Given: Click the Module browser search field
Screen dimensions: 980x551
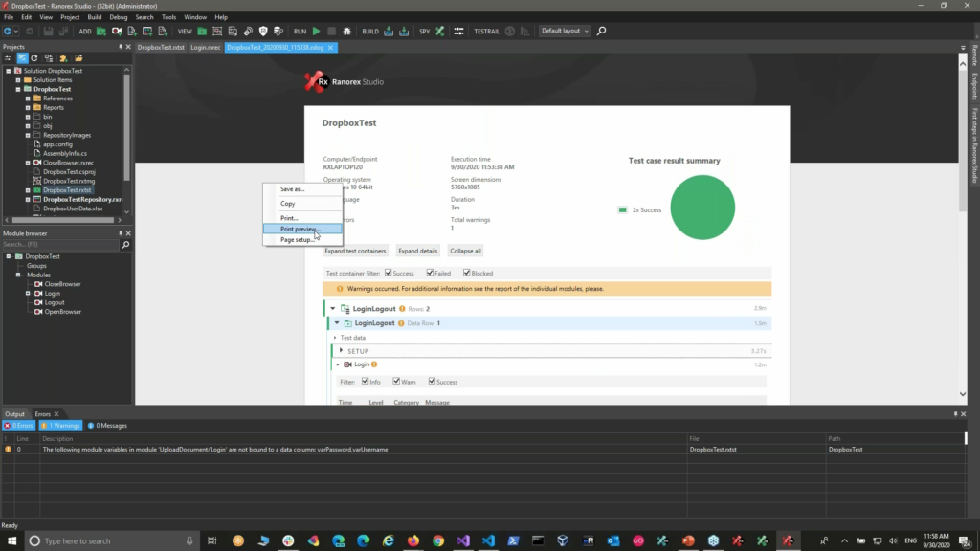Looking at the screenshot, I should [x=60, y=244].
